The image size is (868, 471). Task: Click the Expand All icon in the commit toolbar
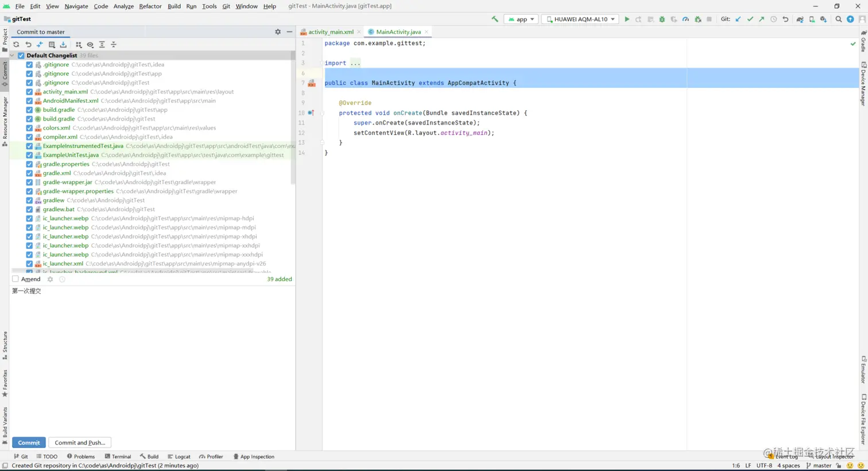pyautogui.click(x=102, y=44)
